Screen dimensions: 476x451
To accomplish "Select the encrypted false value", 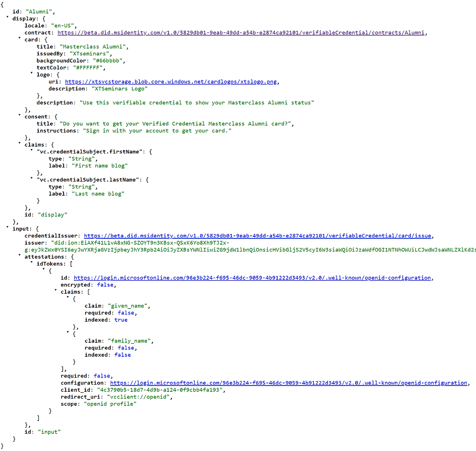I will [105, 285].
